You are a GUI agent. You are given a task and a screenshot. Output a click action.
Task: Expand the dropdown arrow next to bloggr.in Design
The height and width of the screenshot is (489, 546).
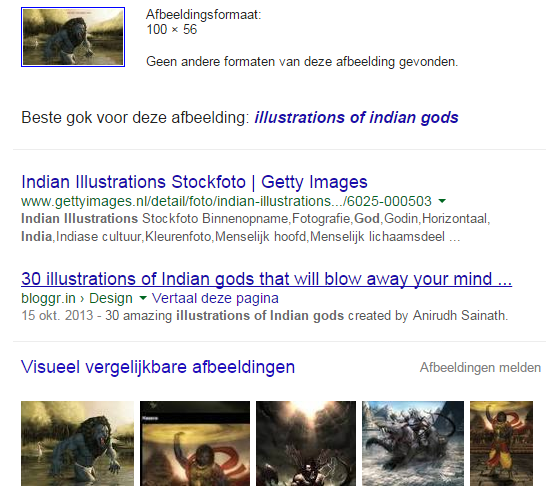click(143, 298)
